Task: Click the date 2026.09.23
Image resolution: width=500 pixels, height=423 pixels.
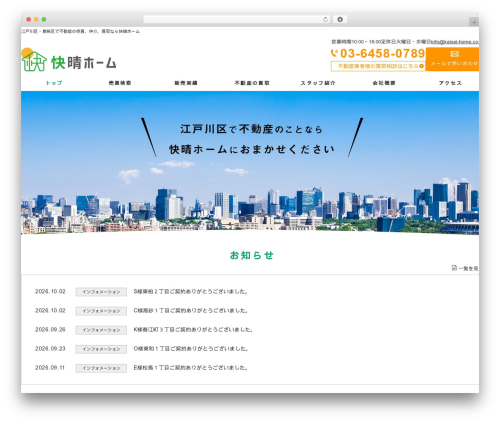Action: 50,349
